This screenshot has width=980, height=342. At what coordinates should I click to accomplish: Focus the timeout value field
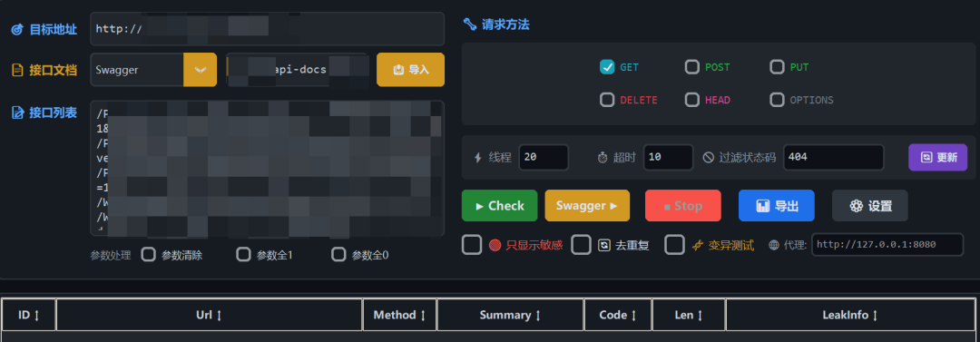(x=668, y=158)
